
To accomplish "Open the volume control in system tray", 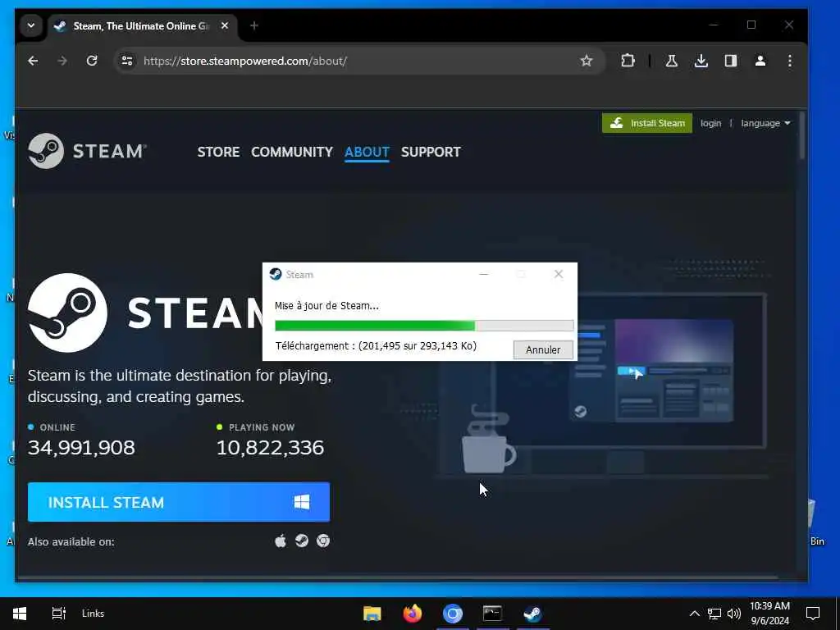I will click(734, 614).
